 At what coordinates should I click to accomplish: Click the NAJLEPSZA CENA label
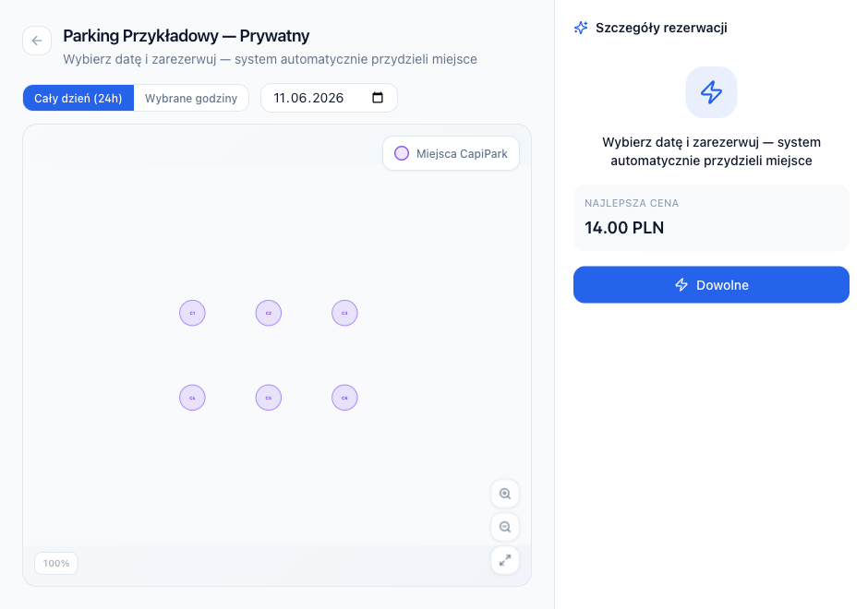click(632, 203)
